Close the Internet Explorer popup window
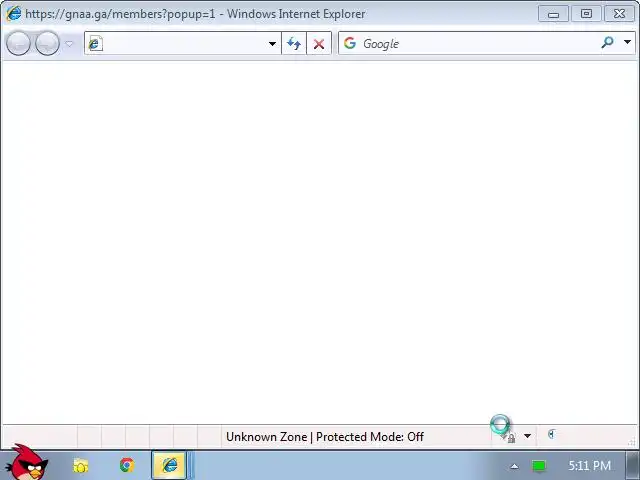This screenshot has width=640, height=480. [619, 14]
